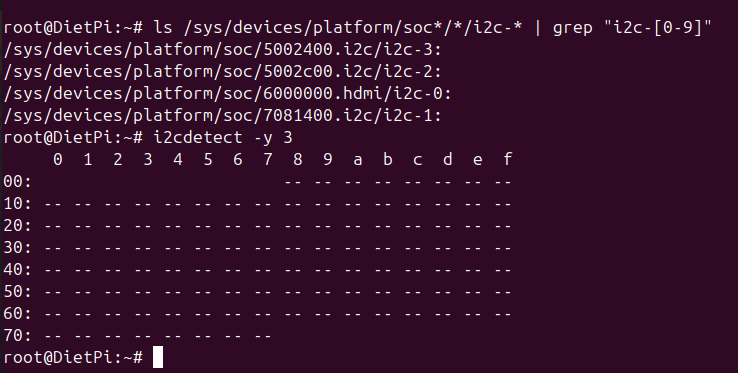Click the grep "i2c-[0-9]" command portion
This screenshot has width=738, height=373.
[632, 27]
